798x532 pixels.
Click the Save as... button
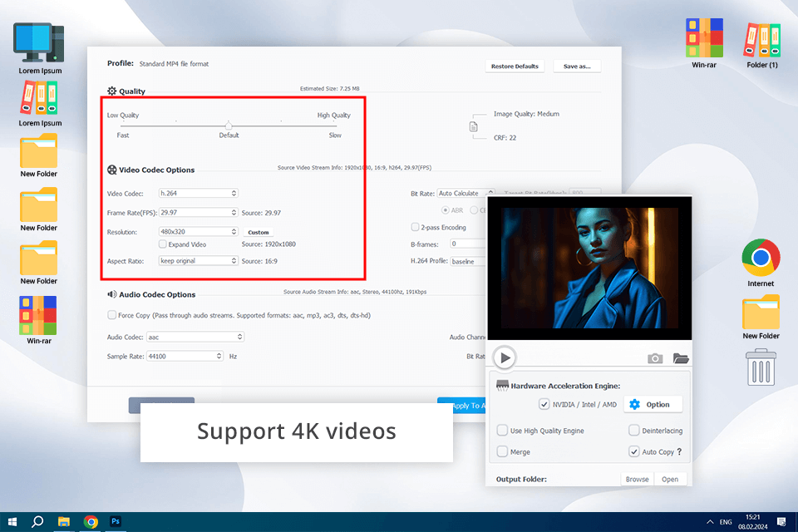click(x=577, y=66)
